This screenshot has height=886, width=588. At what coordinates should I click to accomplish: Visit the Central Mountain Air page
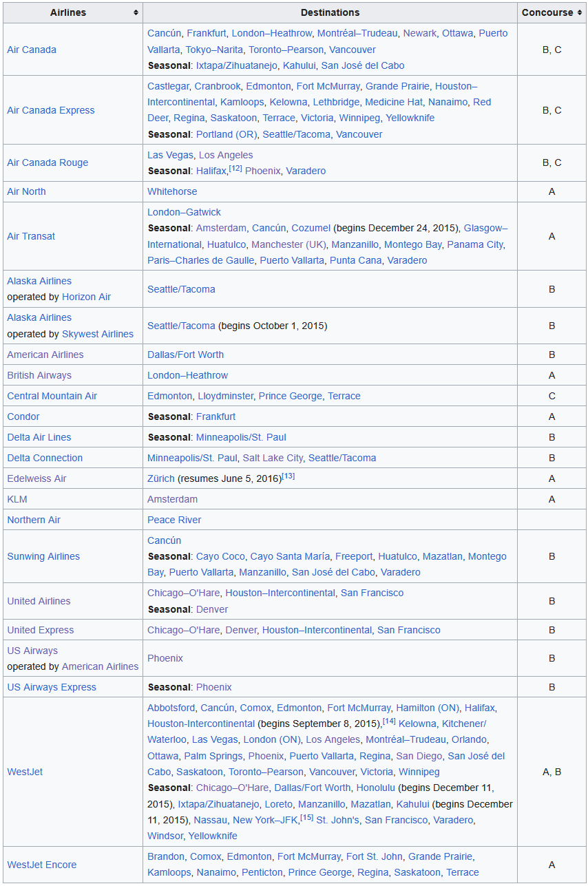pyautogui.click(x=52, y=396)
